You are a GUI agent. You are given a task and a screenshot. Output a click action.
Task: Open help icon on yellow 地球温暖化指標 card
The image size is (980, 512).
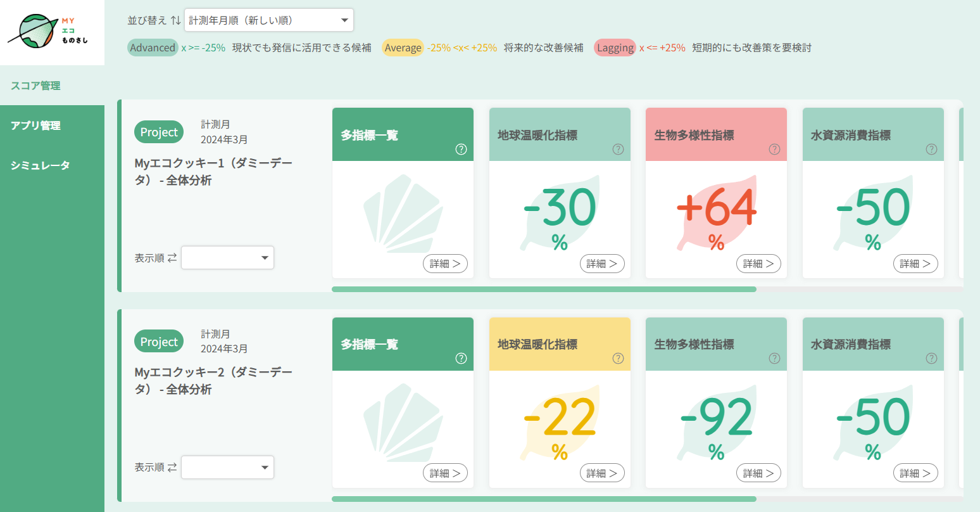pyautogui.click(x=618, y=359)
